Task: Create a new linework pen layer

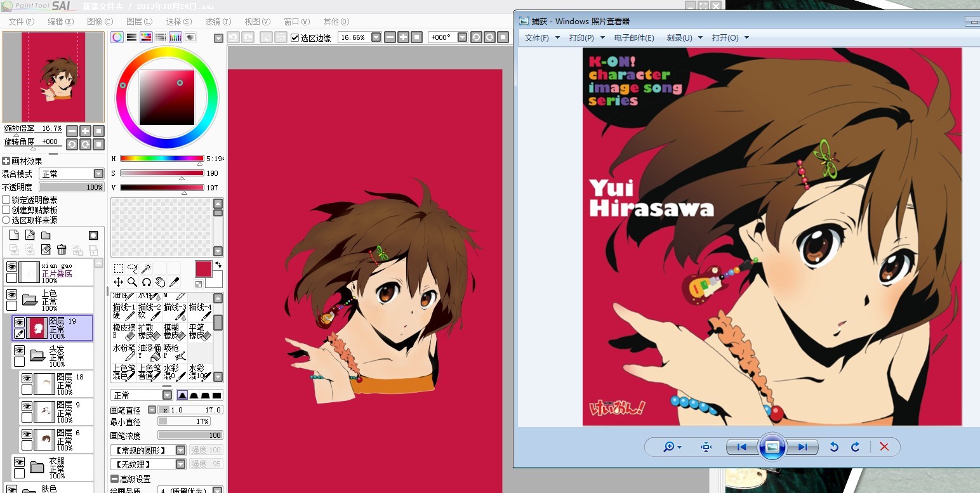Action: tap(29, 235)
